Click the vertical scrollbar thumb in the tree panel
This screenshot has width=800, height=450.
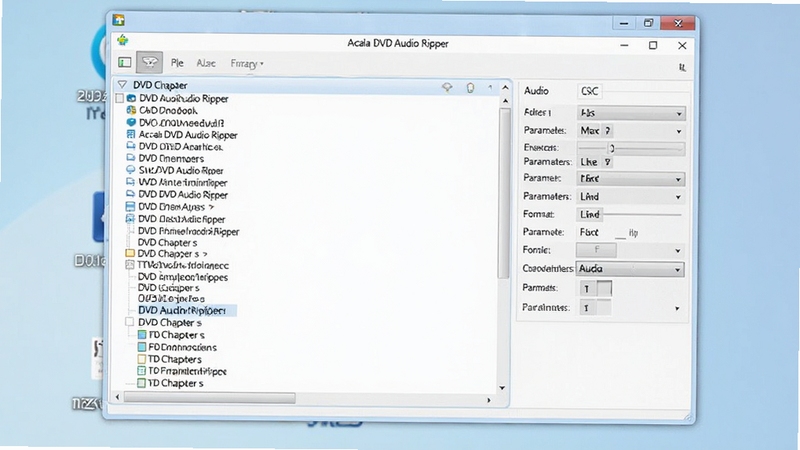(x=505, y=193)
